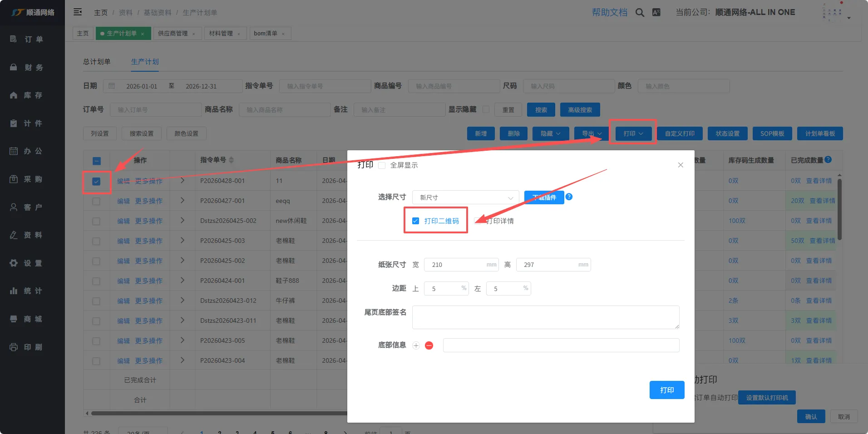Click the plus icon beside 底部信息
Image resolution: width=868 pixels, height=434 pixels.
pyautogui.click(x=416, y=345)
